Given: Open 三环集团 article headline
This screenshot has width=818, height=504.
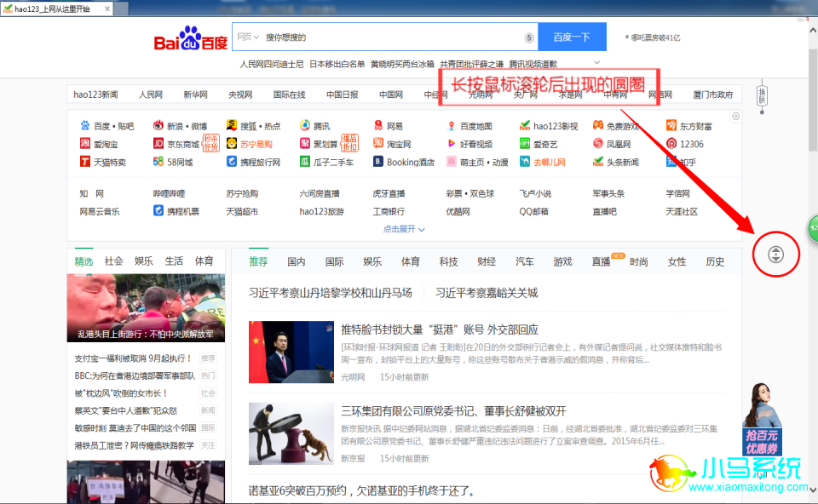Looking at the screenshot, I should pyautogui.click(x=453, y=411).
